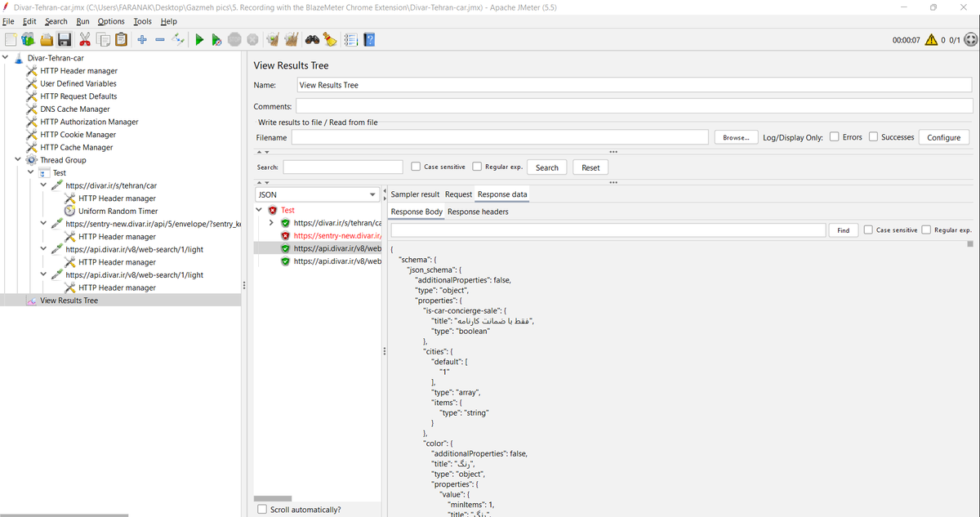Reset search with the brush icon

pos(330,39)
